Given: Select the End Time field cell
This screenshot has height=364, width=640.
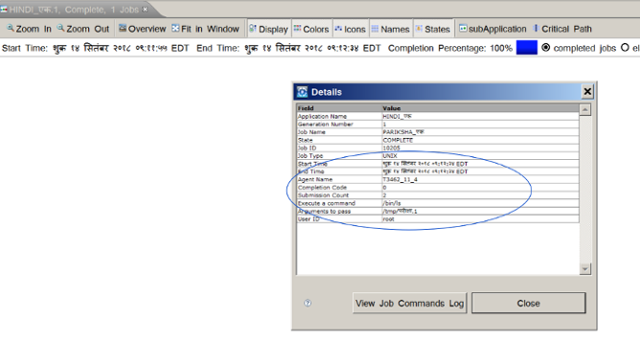Looking at the screenshot, I should coord(339,171).
